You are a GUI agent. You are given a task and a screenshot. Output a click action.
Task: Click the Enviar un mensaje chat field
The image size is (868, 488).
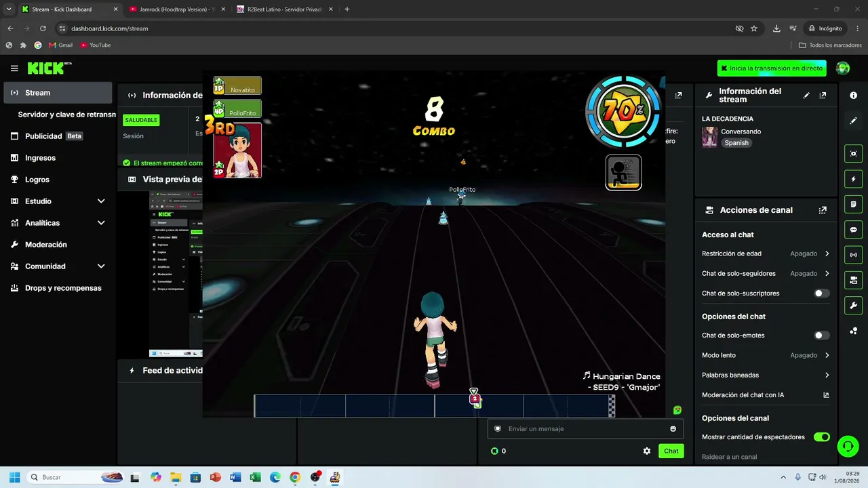click(585, 428)
